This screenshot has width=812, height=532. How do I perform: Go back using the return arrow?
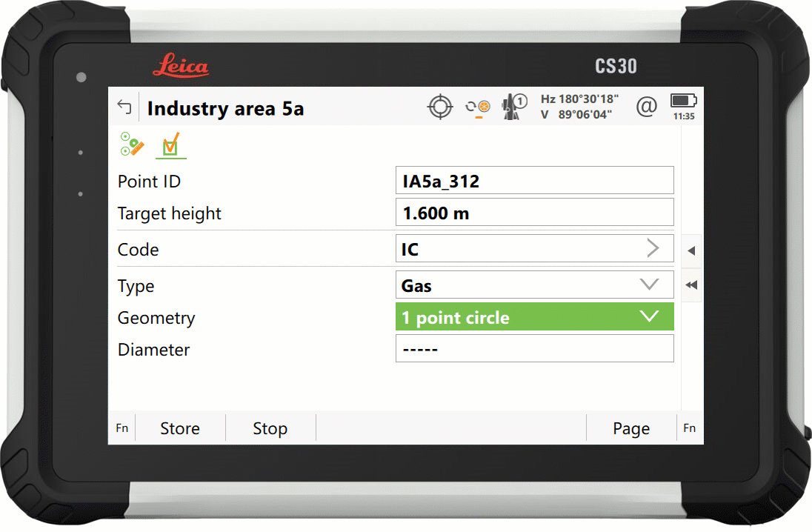pos(124,107)
